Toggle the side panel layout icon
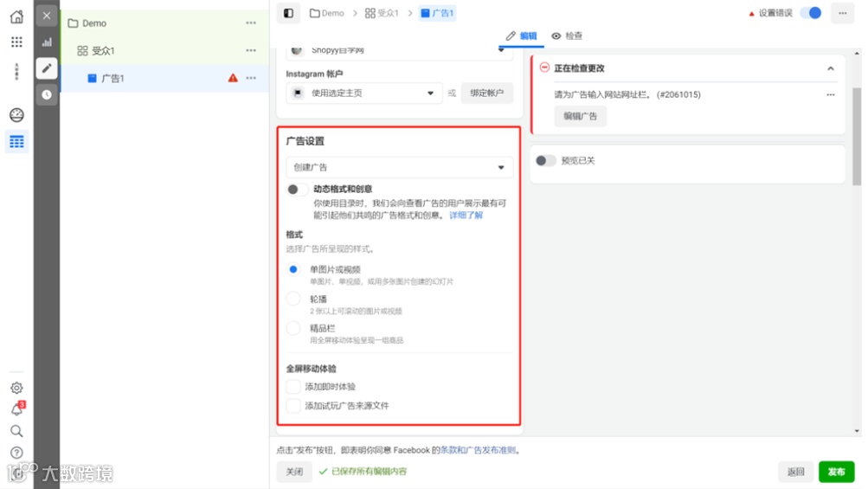The image size is (868, 489). [x=288, y=13]
